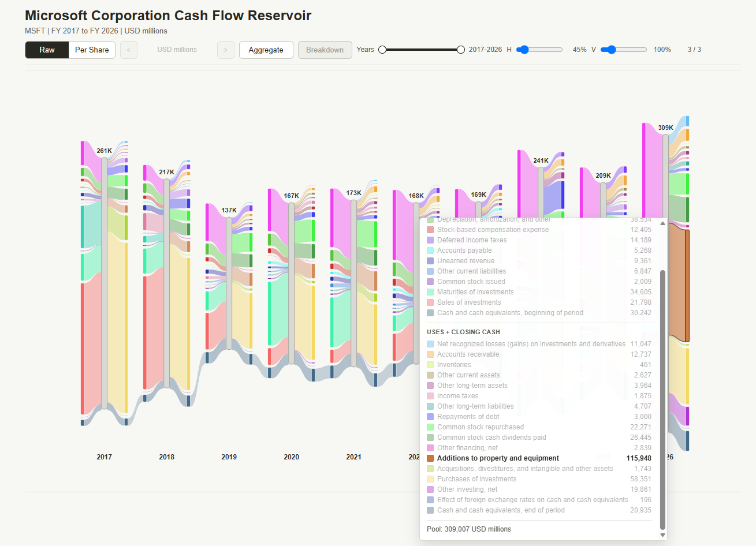This screenshot has height=546, width=756.
Task: Select the Income taxes row text
Action: [457, 396]
